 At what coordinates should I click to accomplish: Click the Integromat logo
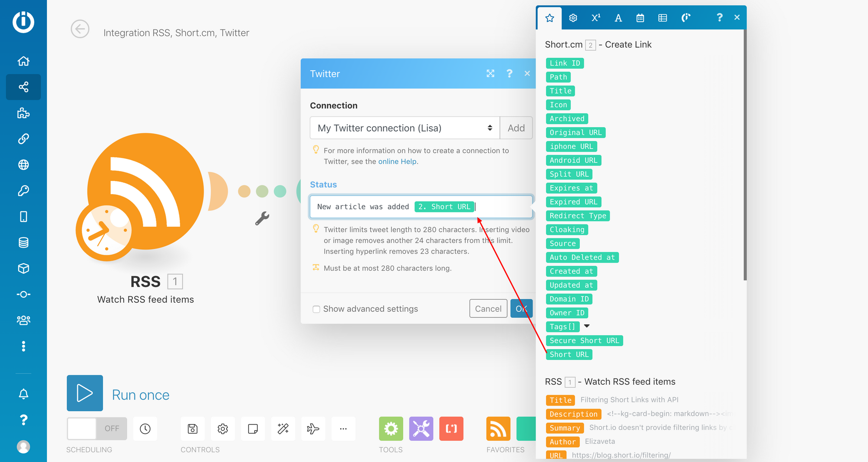coord(23,22)
